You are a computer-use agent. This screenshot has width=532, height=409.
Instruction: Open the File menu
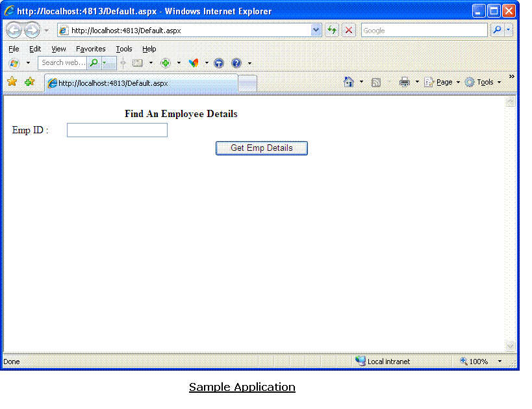click(x=14, y=49)
